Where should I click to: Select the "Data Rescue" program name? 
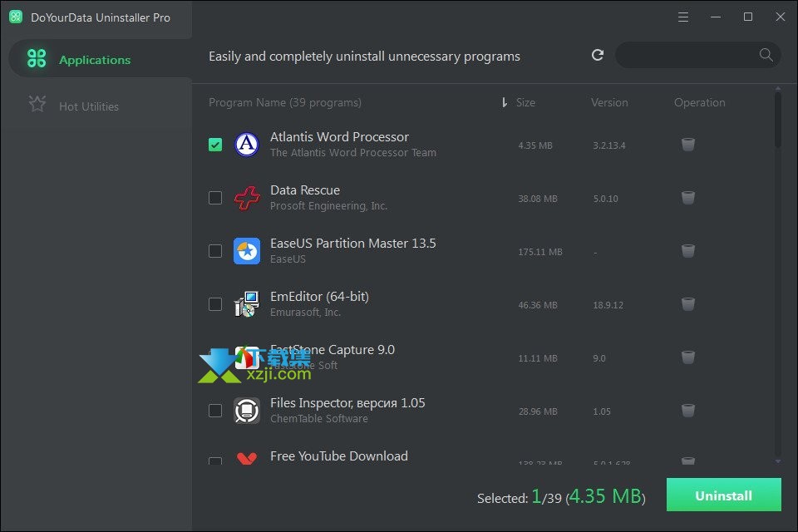305,190
